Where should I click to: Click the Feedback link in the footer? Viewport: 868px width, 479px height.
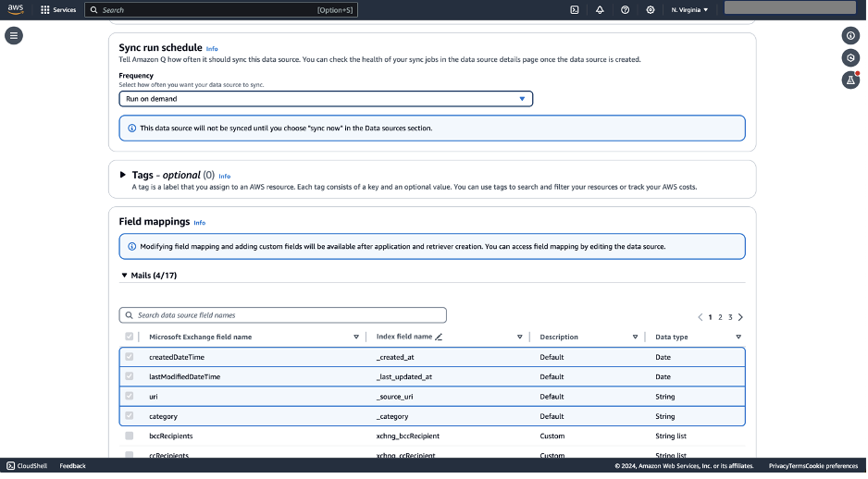point(72,466)
